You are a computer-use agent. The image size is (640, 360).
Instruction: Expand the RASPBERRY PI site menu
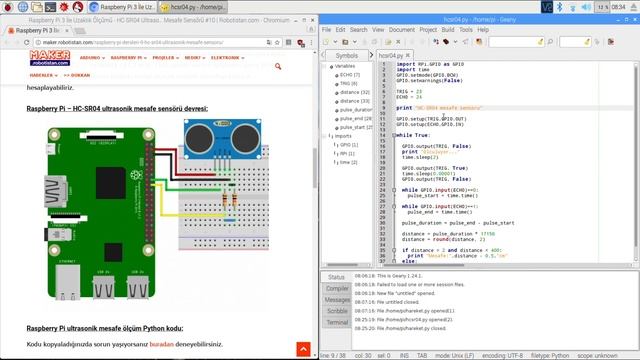pos(129,58)
